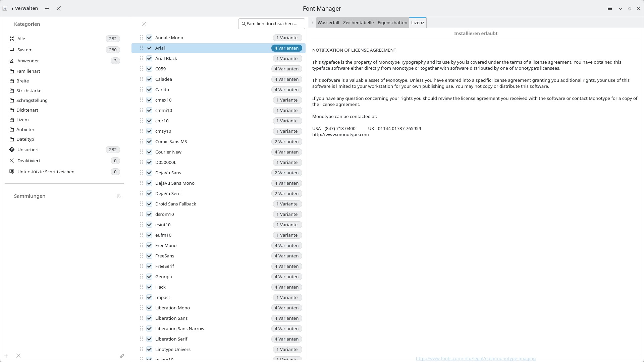The height and width of the screenshot is (362, 644).
Task: Select the esint10 font entry
Action: [218, 225]
